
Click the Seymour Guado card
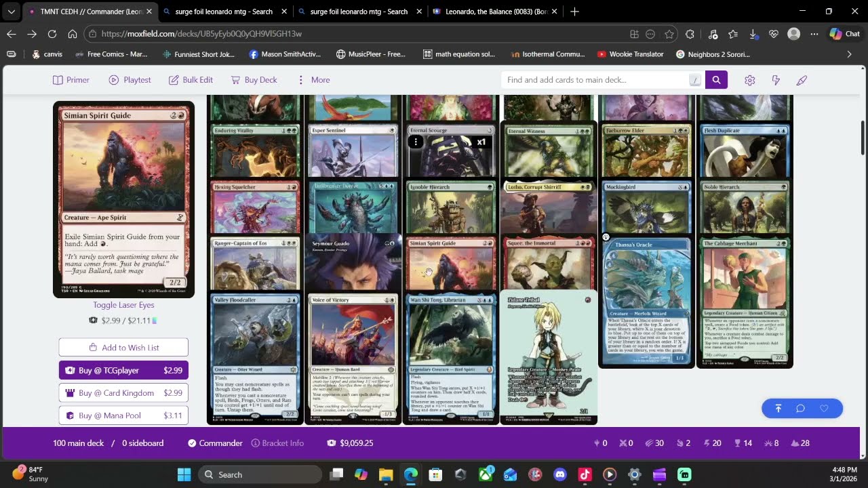tap(353, 264)
